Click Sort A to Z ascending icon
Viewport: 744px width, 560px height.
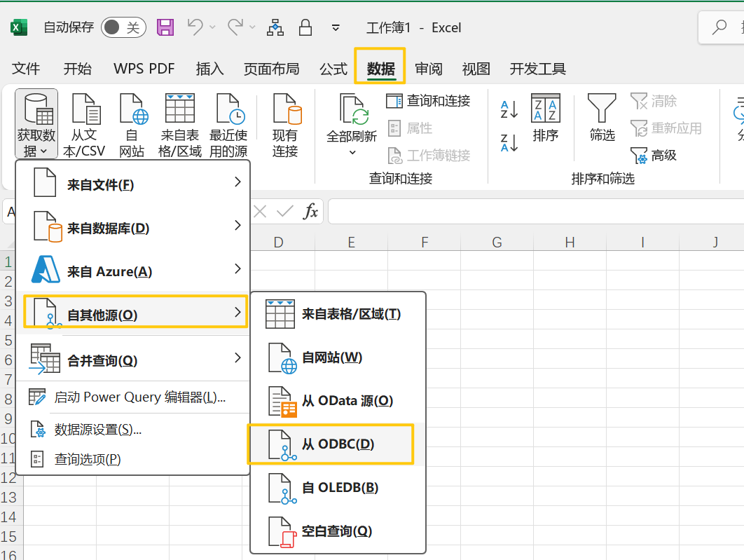(509, 109)
